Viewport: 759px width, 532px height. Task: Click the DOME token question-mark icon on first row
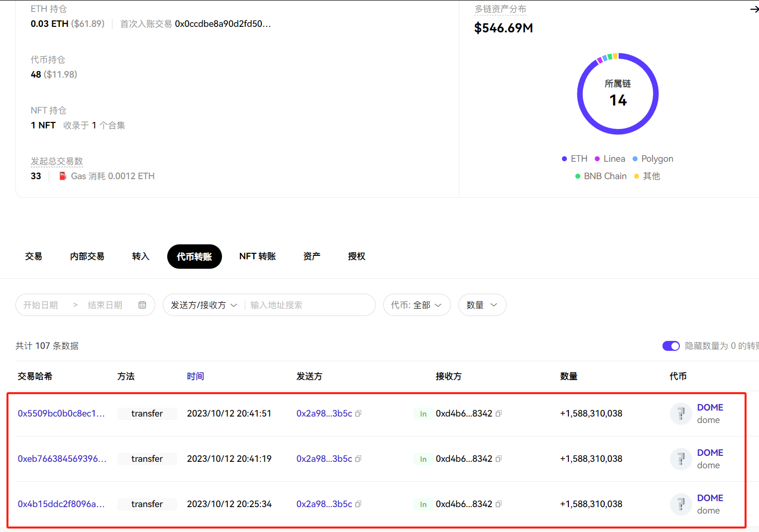pyautogui.click(x=680, y=414)
